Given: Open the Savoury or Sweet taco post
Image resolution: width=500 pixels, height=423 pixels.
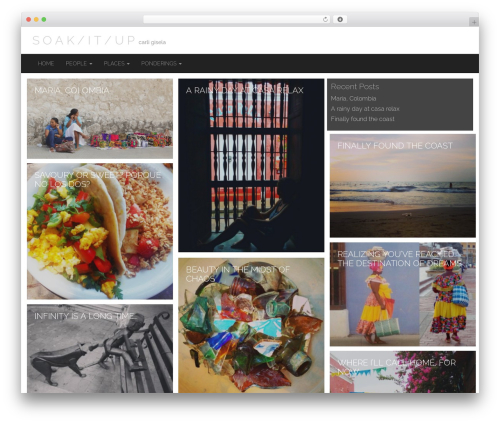Looking at the screenshot, I should (100, 231).
